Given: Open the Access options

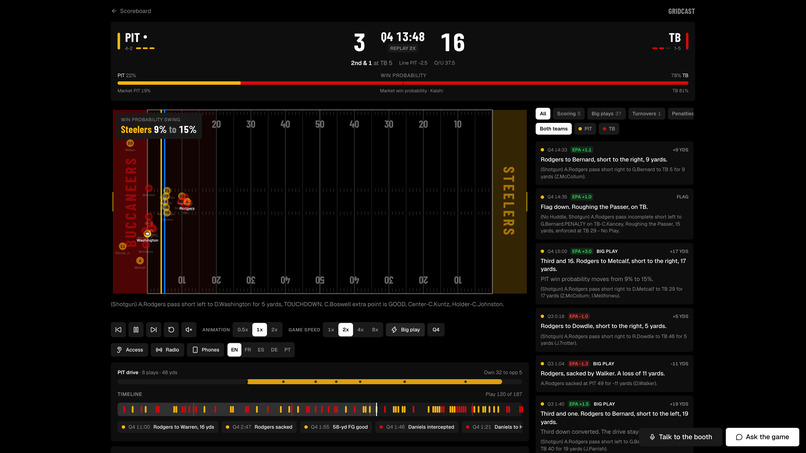Looking at the screenshot, I should [130, 350].
